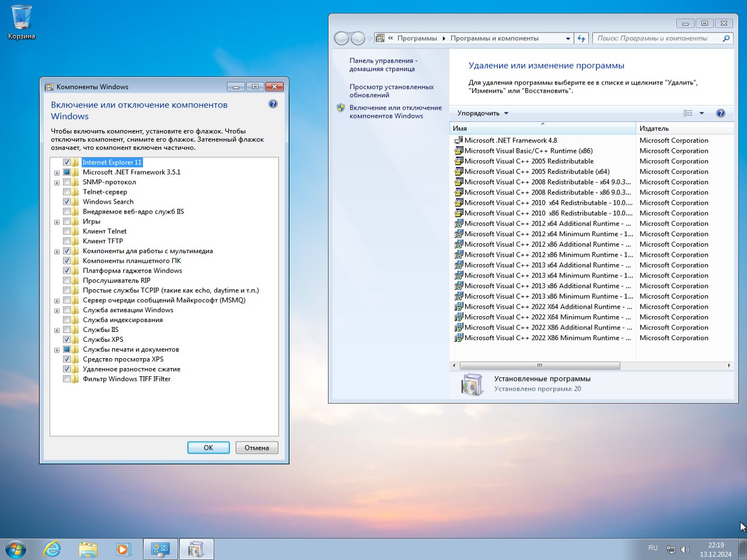Click the Visual C++ 2022 X64 Additional Runtime icon
This screenshot has height=560, width=747.
pyautogui.click(x=459, y=307)
